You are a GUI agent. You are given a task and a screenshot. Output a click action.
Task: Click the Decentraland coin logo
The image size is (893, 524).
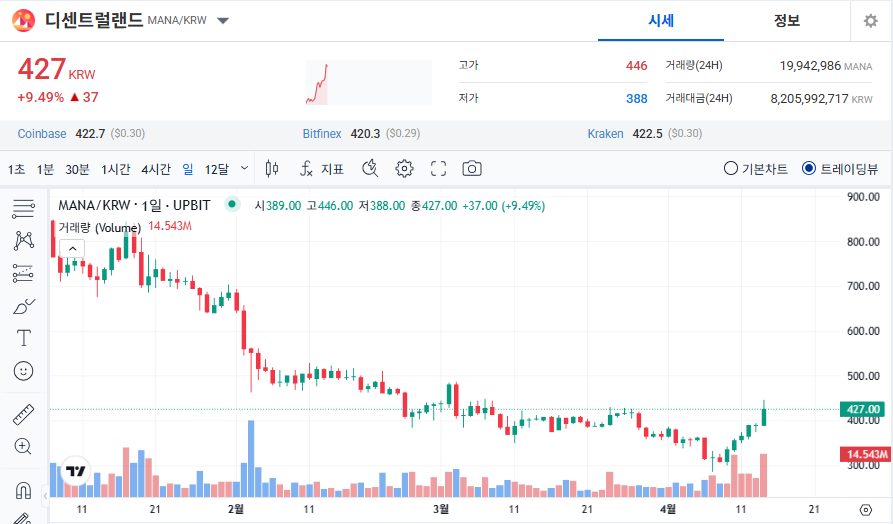(x=23, y=21)
